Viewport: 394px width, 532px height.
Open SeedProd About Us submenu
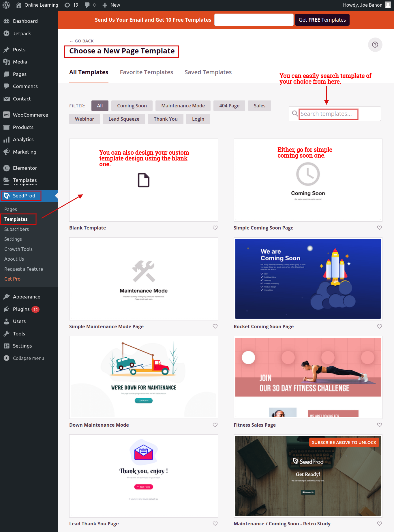point(14,259)
